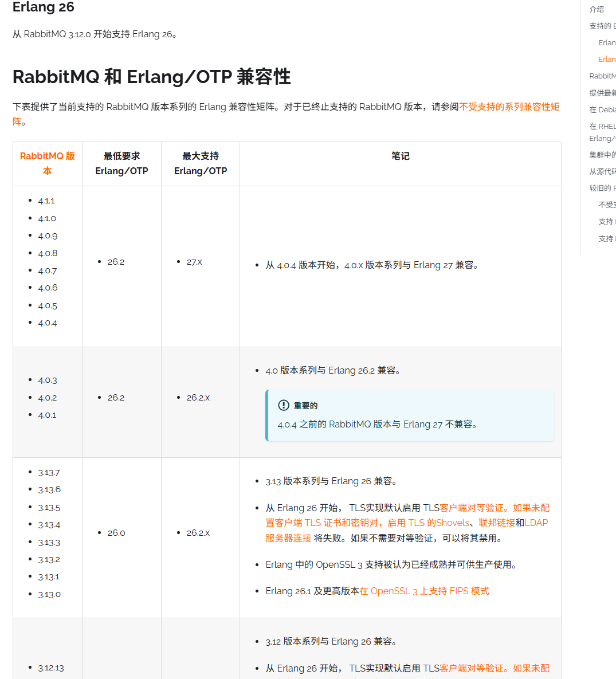Open the Shovels link in the 3.13 notes
This screenshot has width=616, height=679.
pos(453,523)
